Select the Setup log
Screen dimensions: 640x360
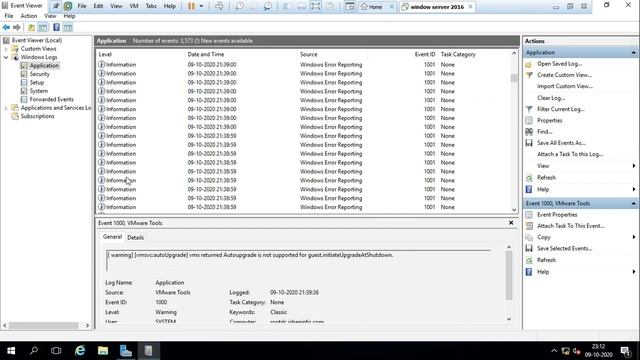click(x=36, y=82)
